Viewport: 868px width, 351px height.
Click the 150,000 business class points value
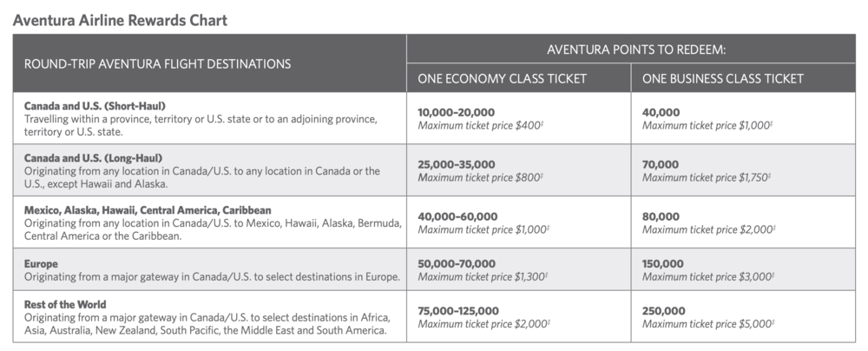coord(664,263)
